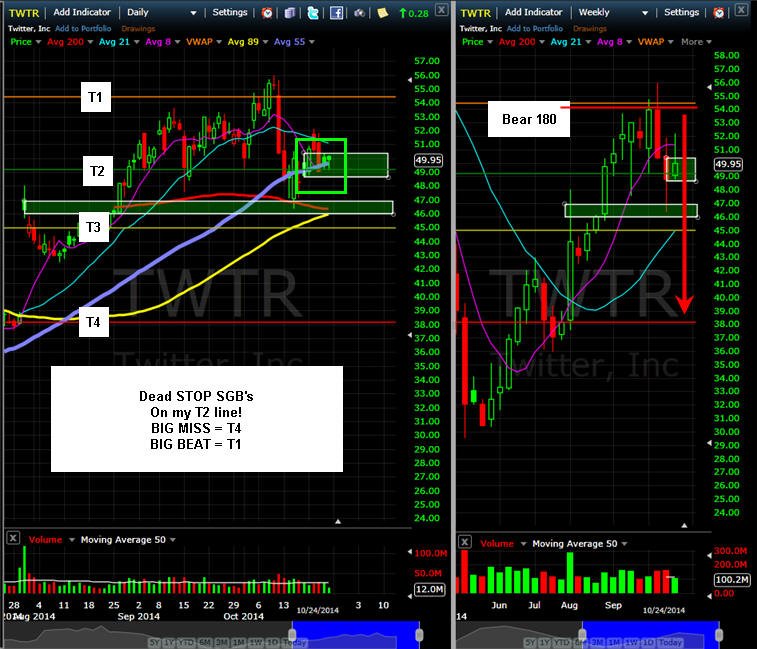Open the Avg 200 indicator dropdown on daily chart

pos(70,42)
